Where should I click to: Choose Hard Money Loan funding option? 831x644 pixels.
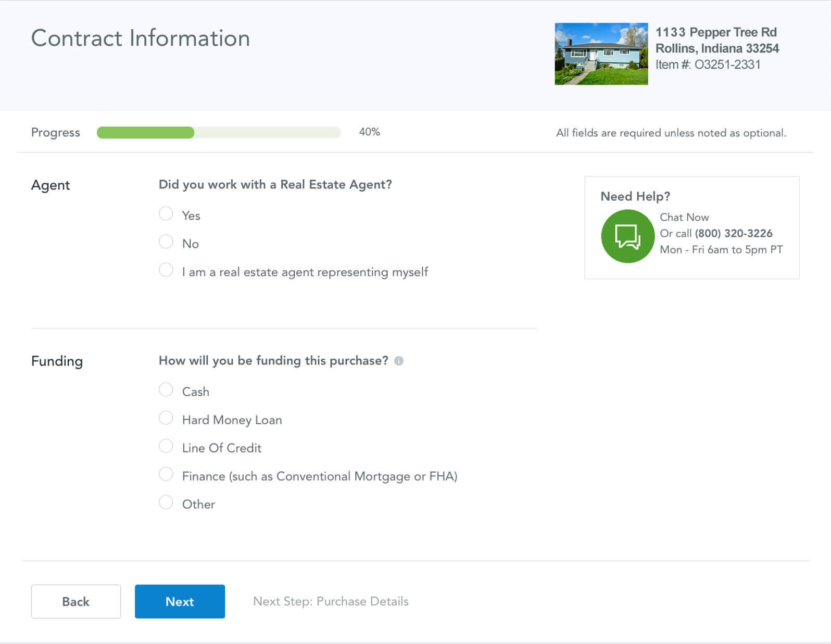[166, 418]
